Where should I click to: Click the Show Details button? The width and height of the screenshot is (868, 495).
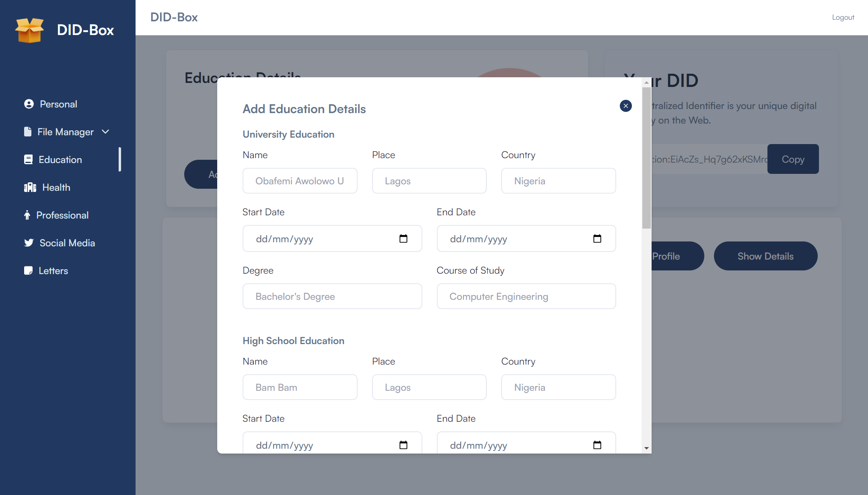pyautogui.click(x=765, y=256)
